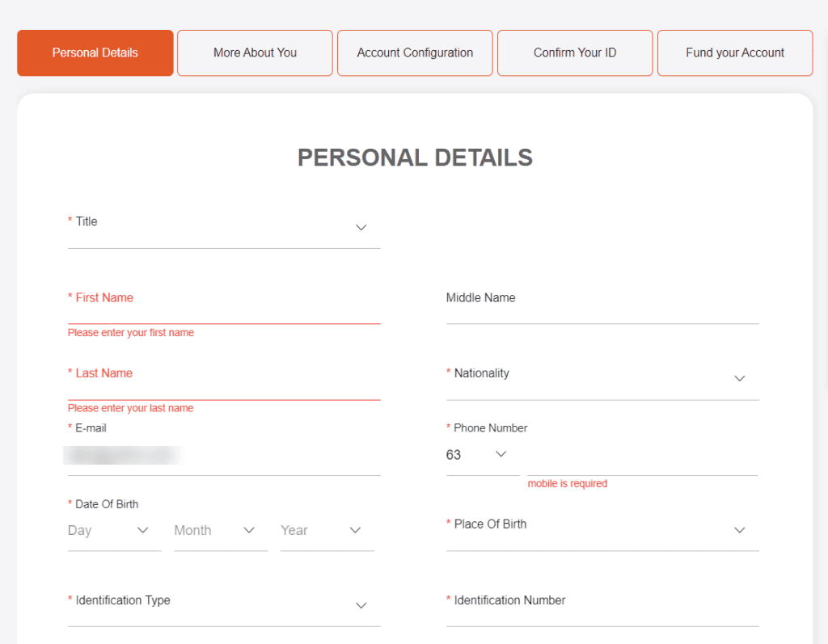
Task: Open the Account Configuration tab
Action: pos(415,53)
